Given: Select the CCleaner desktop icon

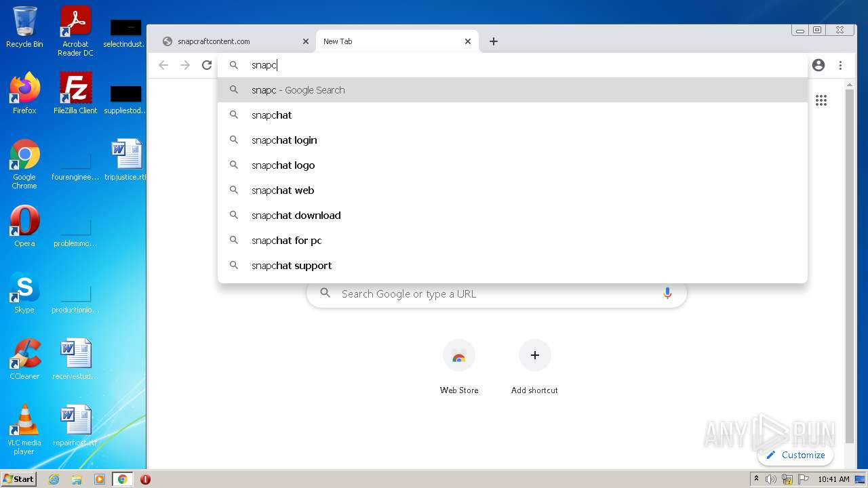Looking at the screenshot, I should (24, 359).
